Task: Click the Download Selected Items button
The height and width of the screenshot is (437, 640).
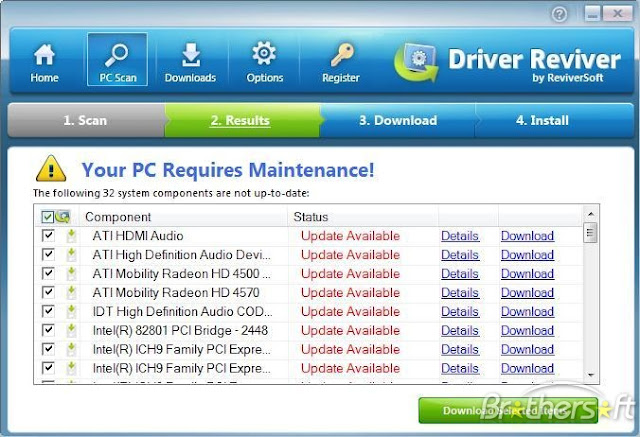Action: [508, 410]
